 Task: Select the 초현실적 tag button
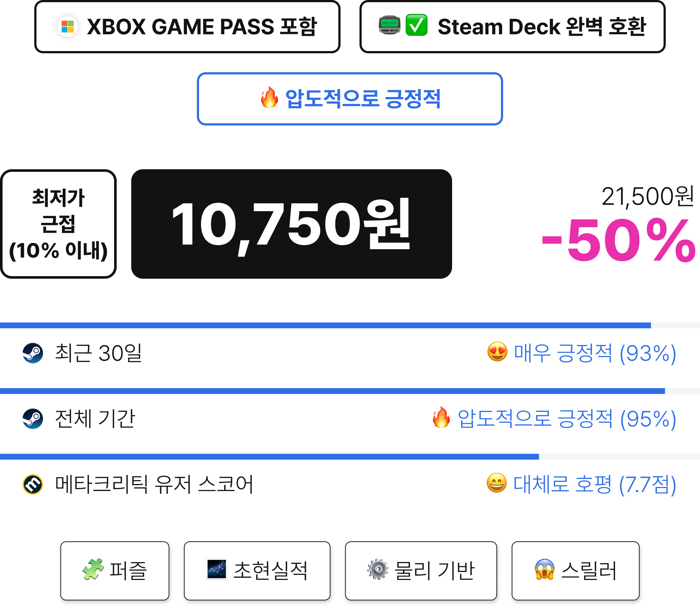tap(257, 571)
